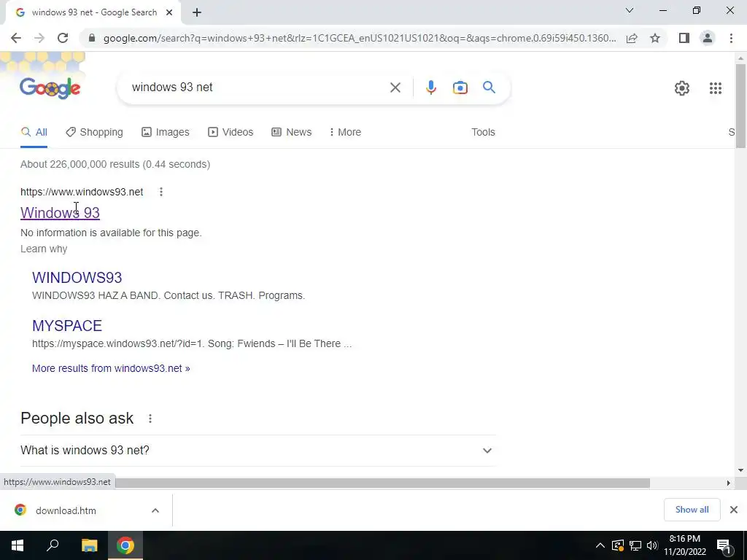Open the clock showing 8:16 PM
The height and width of the screenshot is (560, 747).
coord(685,545)
